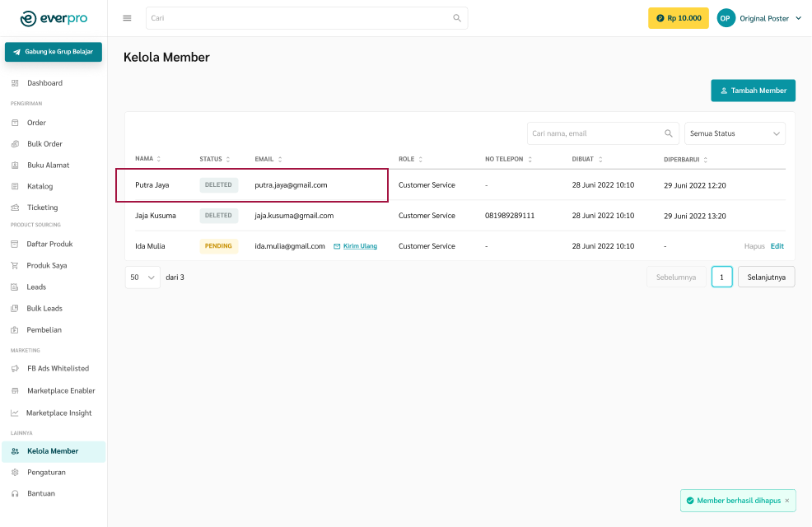Open the Semua Status filter dropdown
The width and height of the screenshot is (812, 527).
(x=735, y=133)
